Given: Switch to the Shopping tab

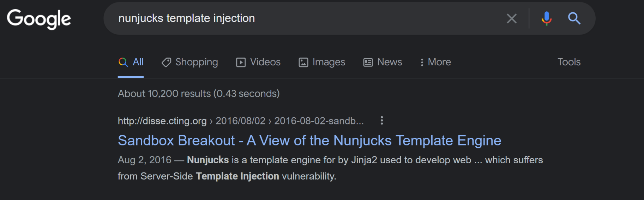Looking at the screenshot, I should pos(190,62).
